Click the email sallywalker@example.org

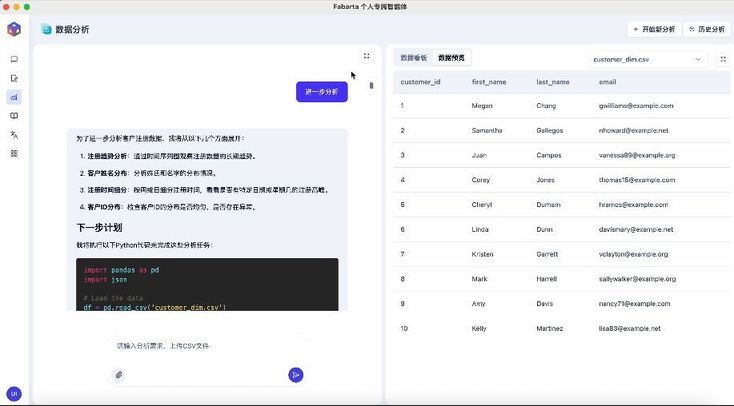[x=637, y=279]
